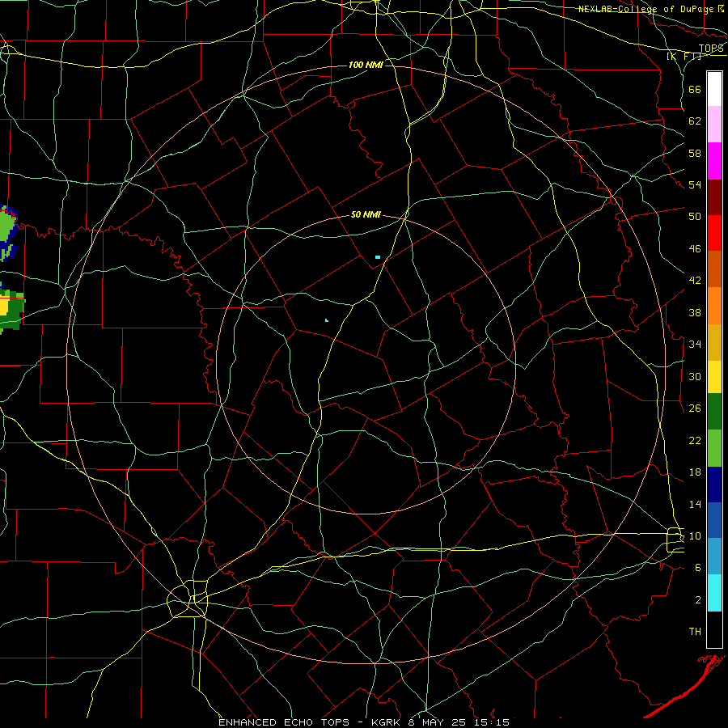The width and height of the screenshot is (728, 728).
Task: Click the light pink legend swatch
Action: (714, 125)
